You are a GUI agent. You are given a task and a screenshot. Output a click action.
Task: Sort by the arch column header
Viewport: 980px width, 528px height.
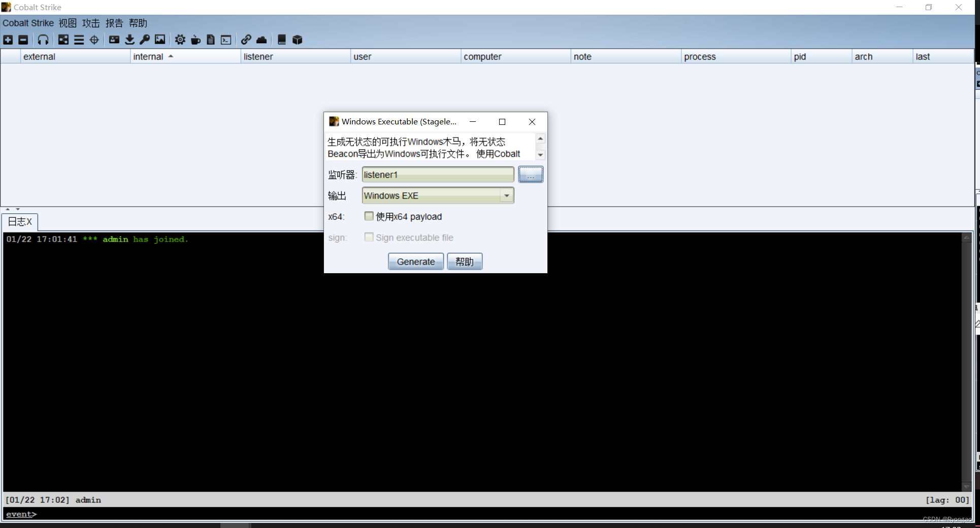point(883,56)
